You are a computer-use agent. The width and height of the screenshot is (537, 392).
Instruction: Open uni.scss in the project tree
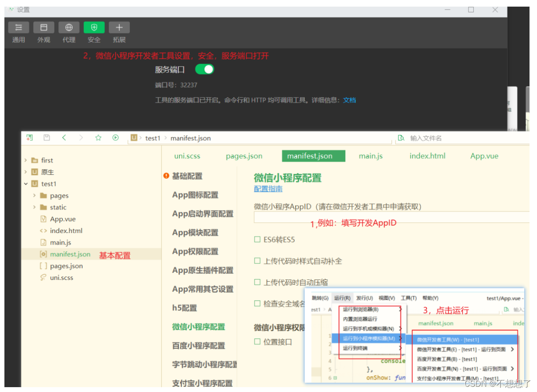(x=61, y=278)
